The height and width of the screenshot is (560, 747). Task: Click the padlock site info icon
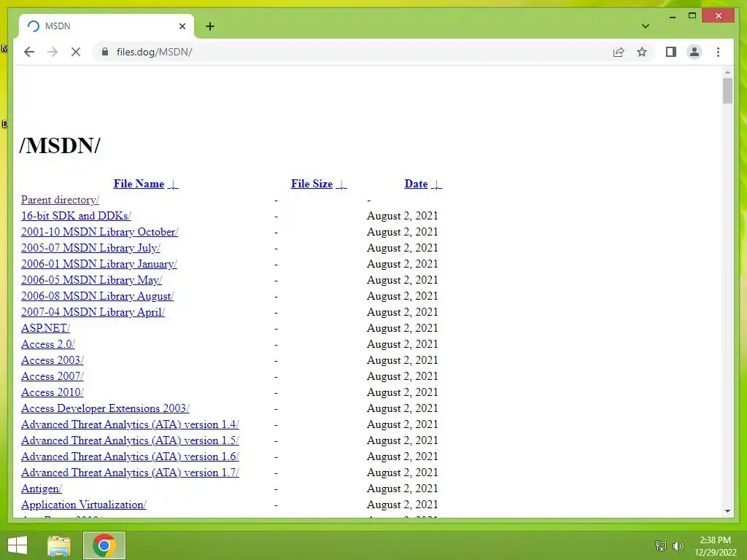[105, 52]
